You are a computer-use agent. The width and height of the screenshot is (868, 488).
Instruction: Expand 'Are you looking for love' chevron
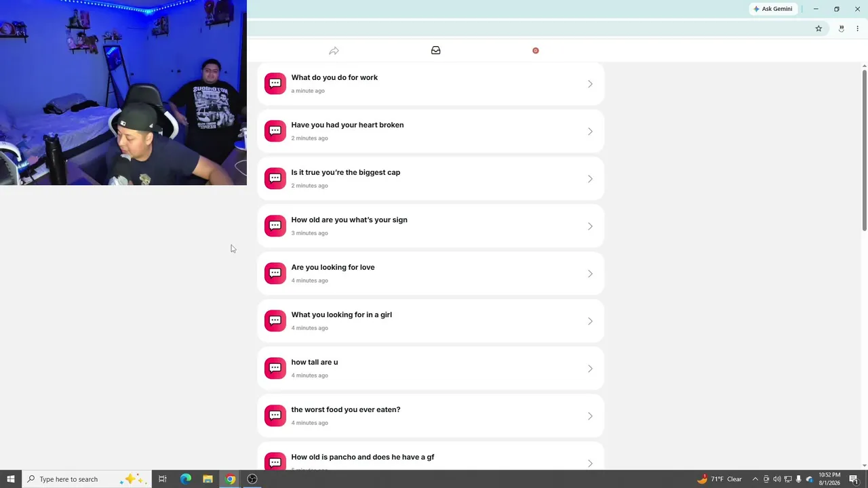pyautogui.click(x=590, y=274)
